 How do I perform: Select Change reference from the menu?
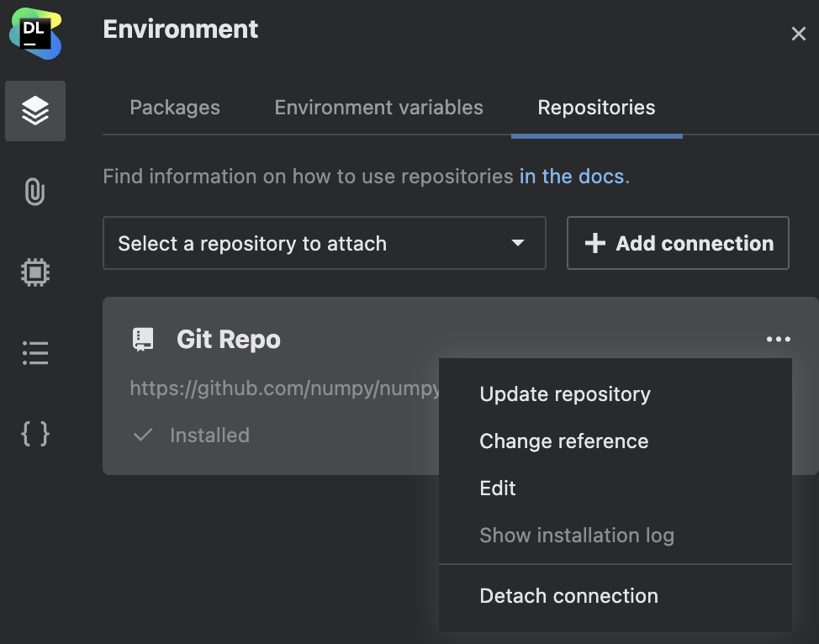point(563,441)
